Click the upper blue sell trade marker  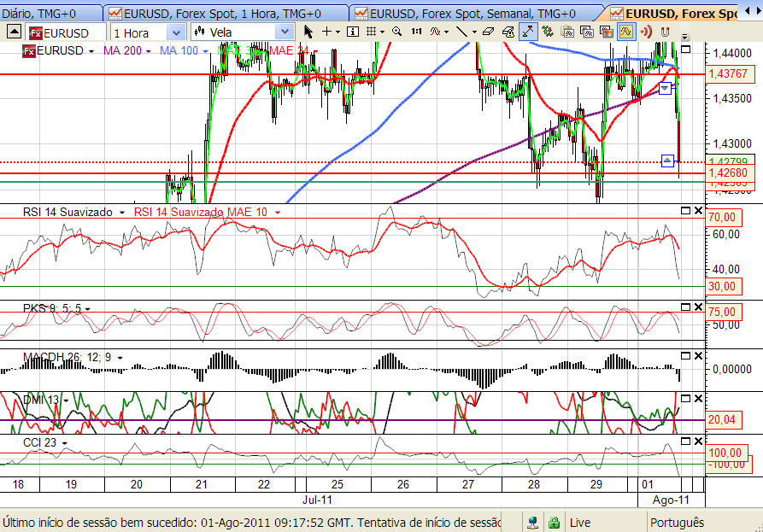665,88
